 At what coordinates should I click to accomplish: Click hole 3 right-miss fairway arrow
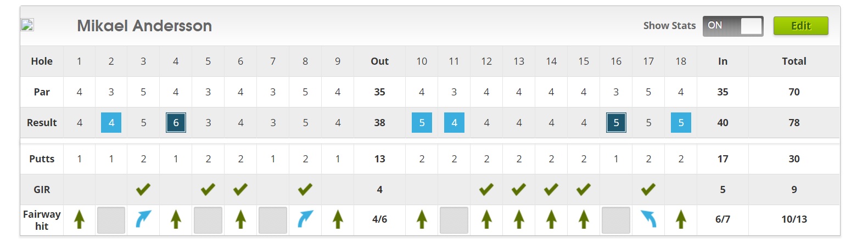(143, 219)
